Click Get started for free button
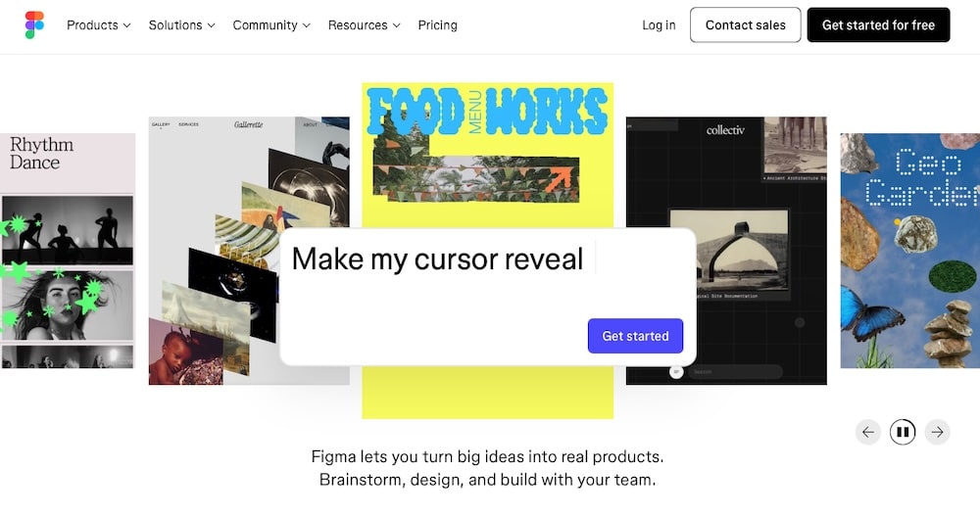Image resolution: width=980 pixels, height=517 pixels. coord(878,25)
